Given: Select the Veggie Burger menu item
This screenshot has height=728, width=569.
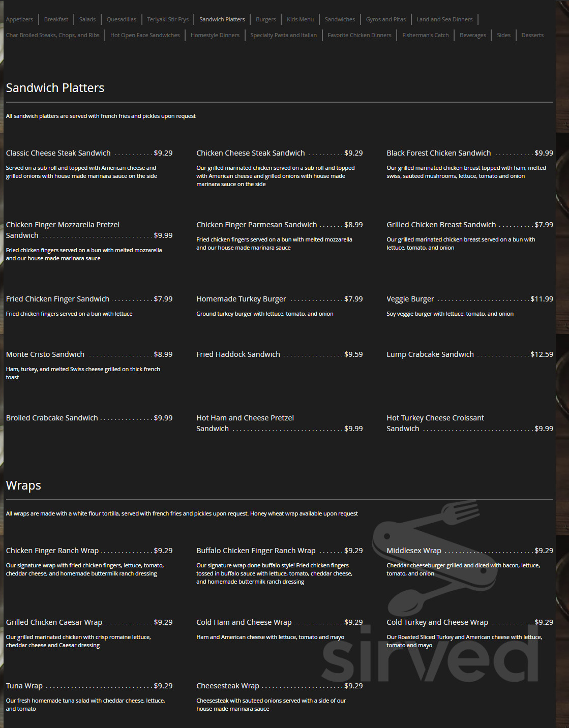Looking at the screenshot, I should [x=410, y=299].
